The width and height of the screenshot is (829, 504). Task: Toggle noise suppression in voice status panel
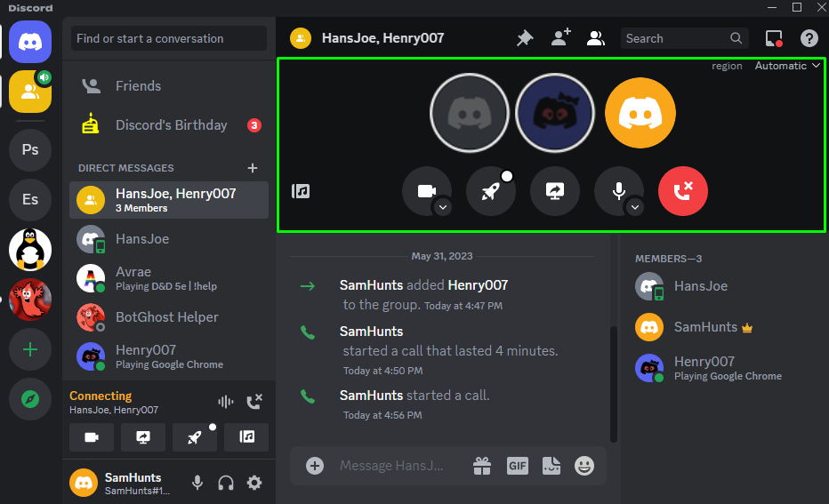(226, 402)
